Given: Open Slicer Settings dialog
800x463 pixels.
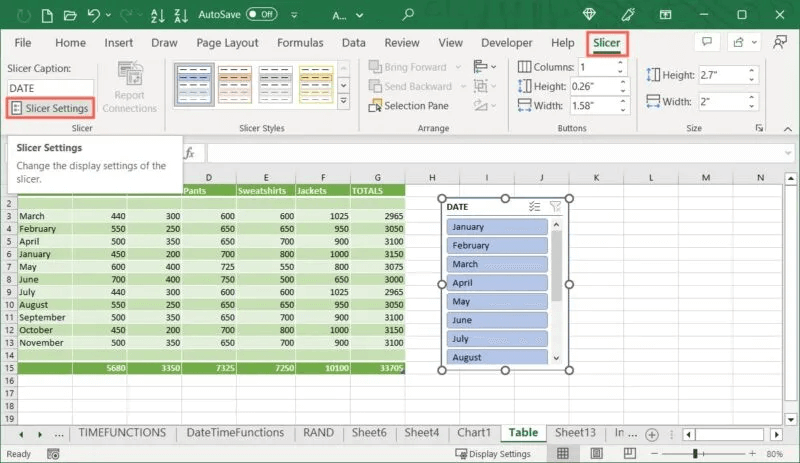Looking at the screenshot, I should 50,108.
